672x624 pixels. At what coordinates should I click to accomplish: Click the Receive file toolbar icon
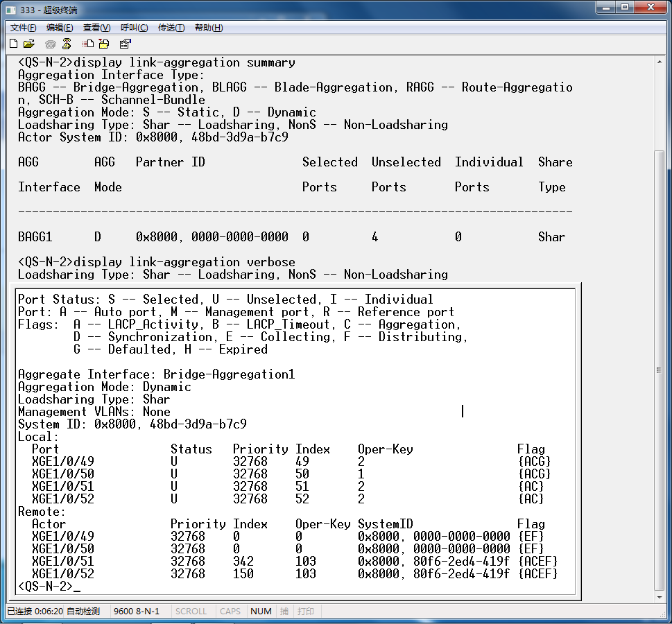click(104, 44)
